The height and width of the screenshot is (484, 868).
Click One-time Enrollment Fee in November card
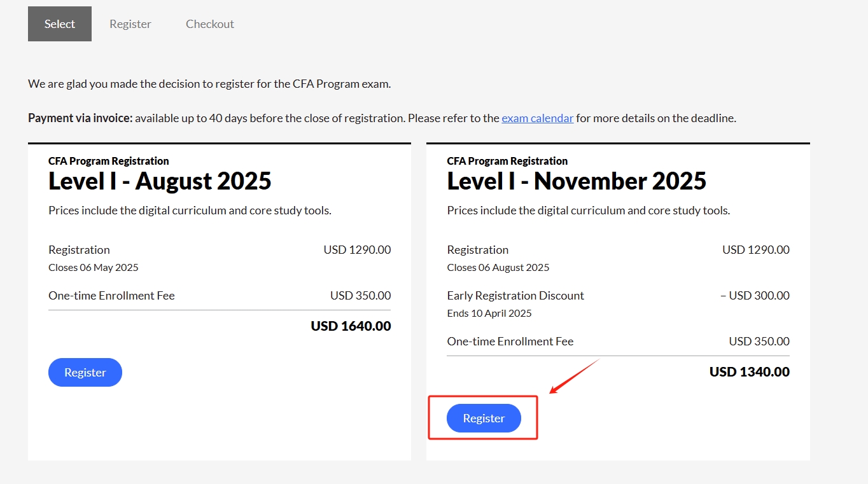pyautogui.click(x=510, y=342)
